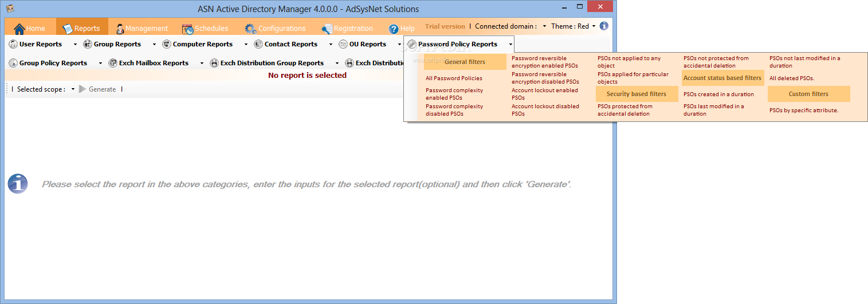Click the Generate play arrow icon
Viewport: 868px width, 304px height.
(x=83, y=89)
